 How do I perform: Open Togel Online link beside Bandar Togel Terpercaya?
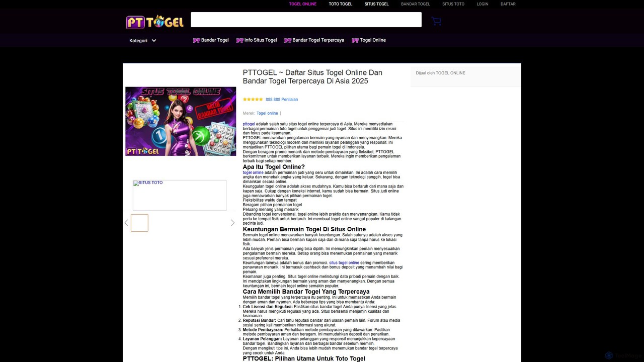pos(369,40)
